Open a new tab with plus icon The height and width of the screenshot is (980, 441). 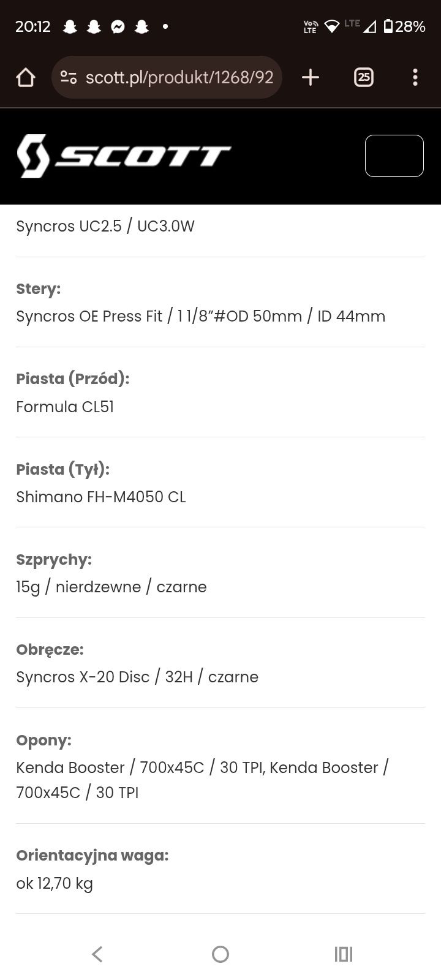tap(311, 77)
